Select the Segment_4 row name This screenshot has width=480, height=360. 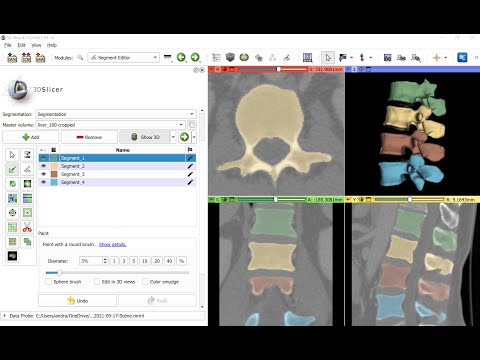point(73,182)
